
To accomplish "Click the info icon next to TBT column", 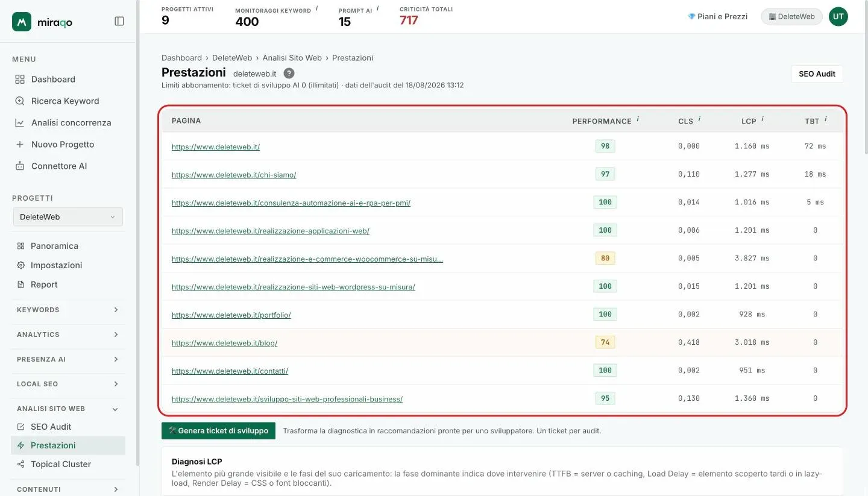I will click(x=826, y=119).
